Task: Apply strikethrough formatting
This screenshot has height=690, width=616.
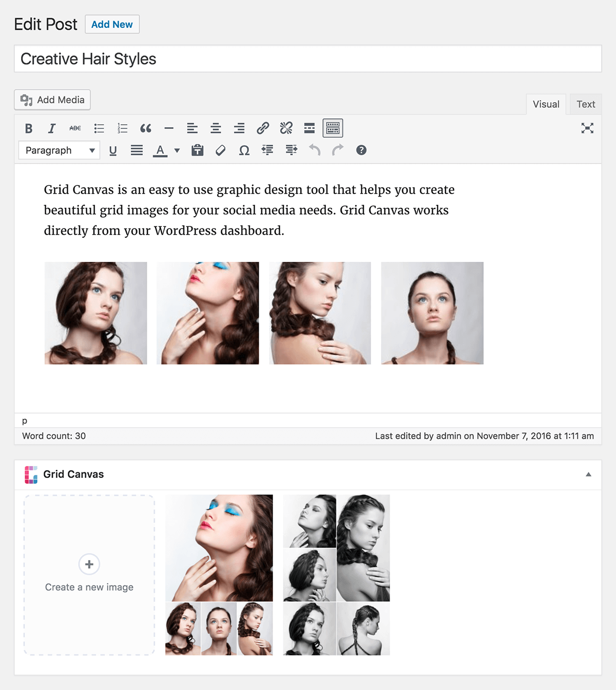Action: (75, 128)
